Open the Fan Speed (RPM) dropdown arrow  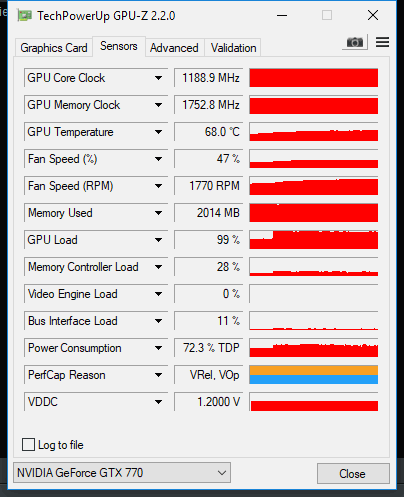coord(159,186)
